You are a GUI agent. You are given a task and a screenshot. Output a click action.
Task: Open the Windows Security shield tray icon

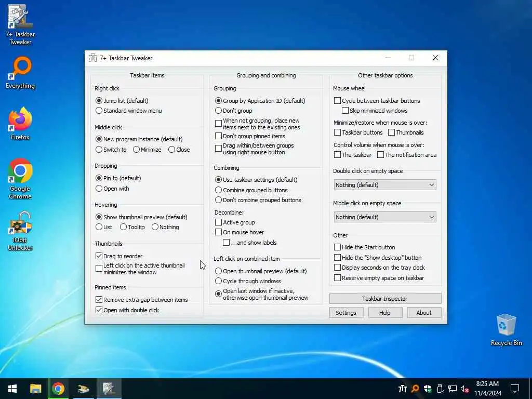(428, 389)
